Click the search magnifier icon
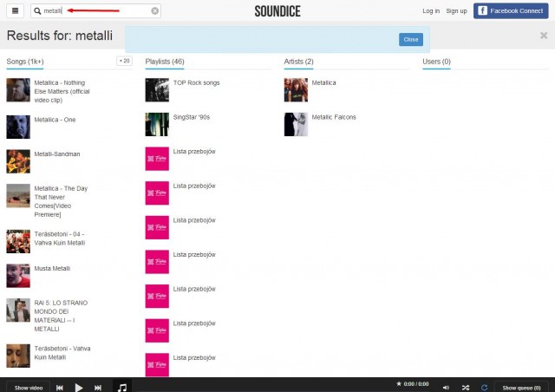This screenshot has height=392, width=555. tap(37, 11)
